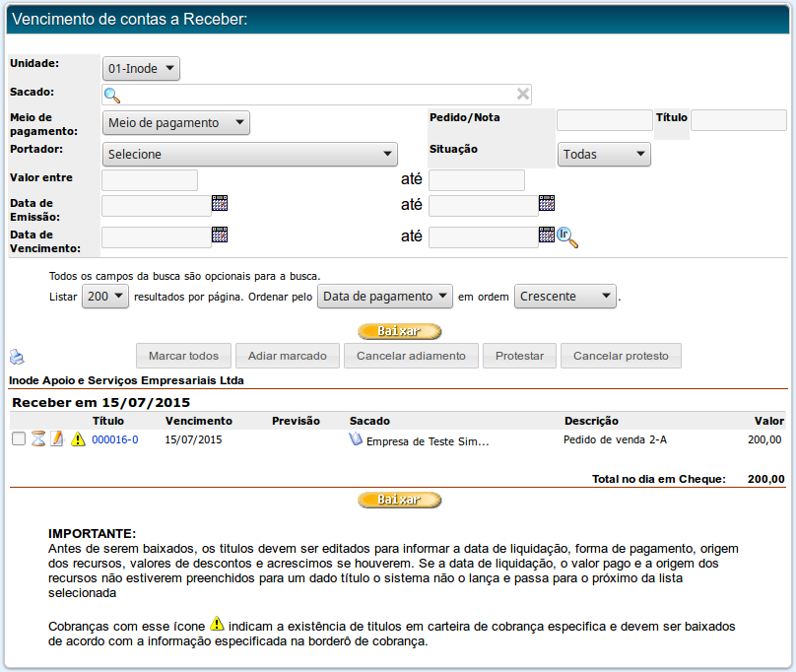Open calendar for Data de Emissão end date
This screenshot has height=672, width=796.
(x=547, y=204)
